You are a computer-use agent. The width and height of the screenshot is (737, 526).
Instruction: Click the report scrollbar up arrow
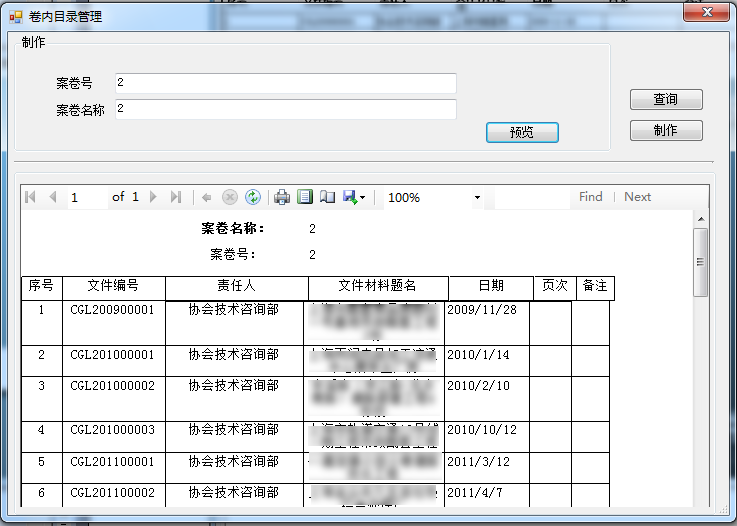pyautogui.click(x=701, y=219)
